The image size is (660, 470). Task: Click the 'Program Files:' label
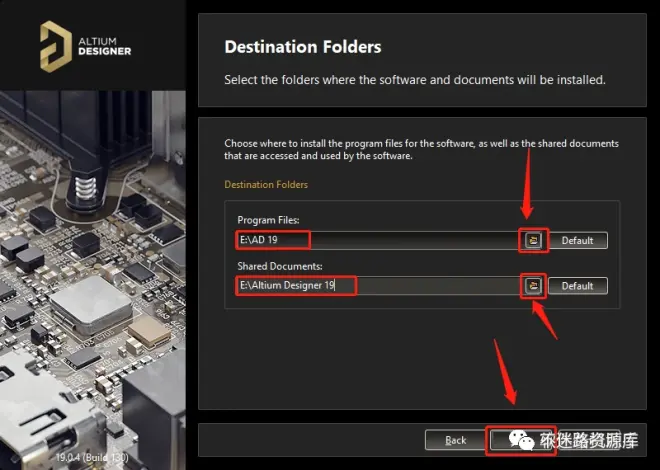(268, 220)
